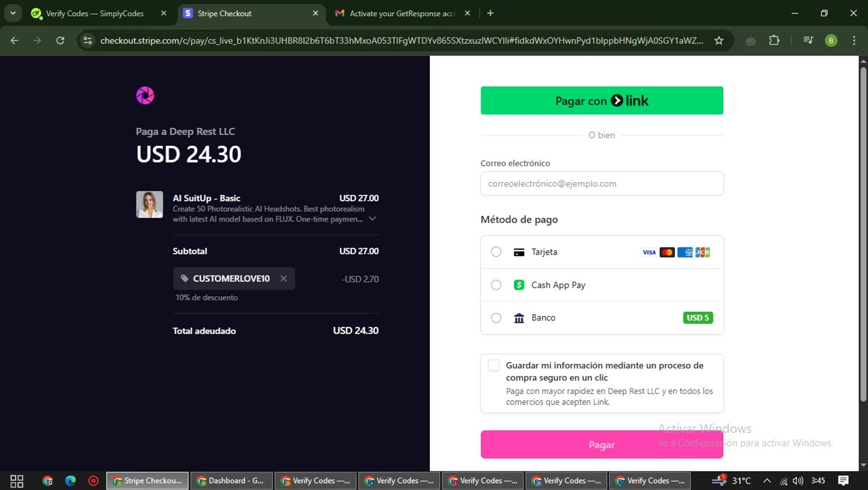Image resolution: width=868 pixels, height=490 pixels.
Task: Click the 3:45 taskbar clock
Action: click(818, 481)
